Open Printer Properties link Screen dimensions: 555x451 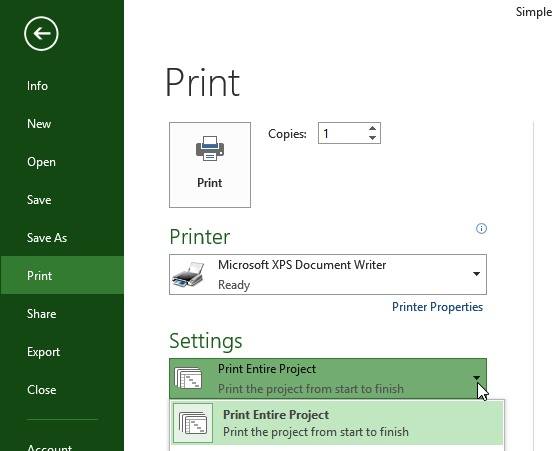pos(437,307)
